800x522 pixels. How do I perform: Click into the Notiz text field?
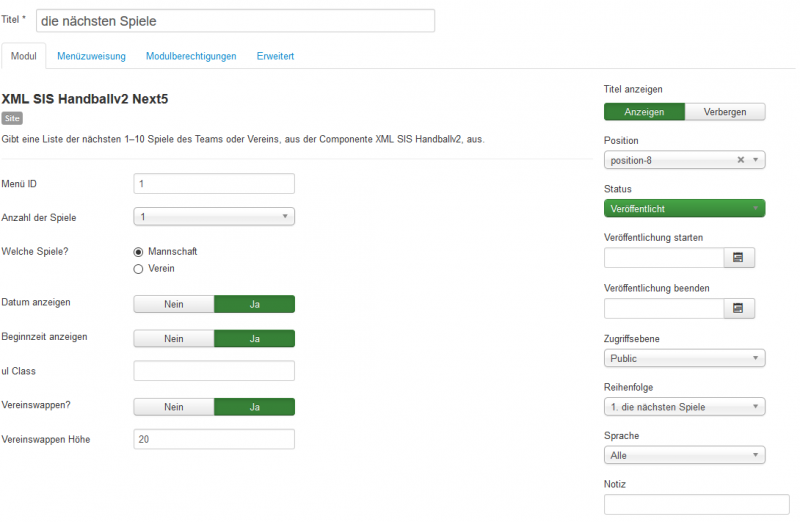click(x=696, y=505)
